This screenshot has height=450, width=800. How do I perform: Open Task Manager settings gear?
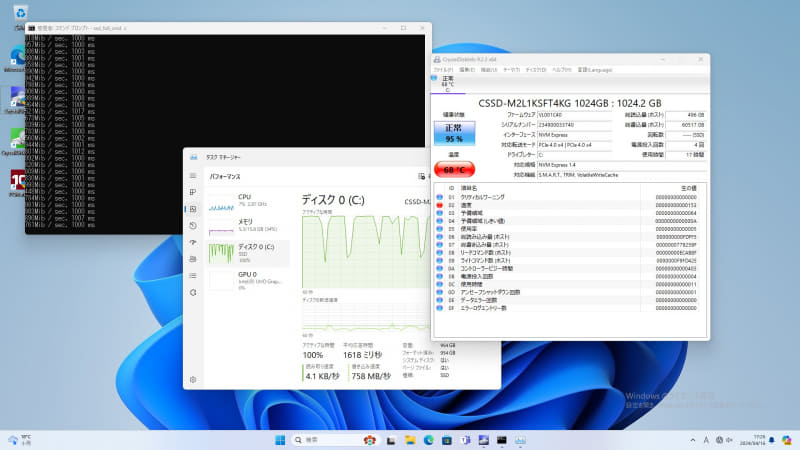click(193, 380)
